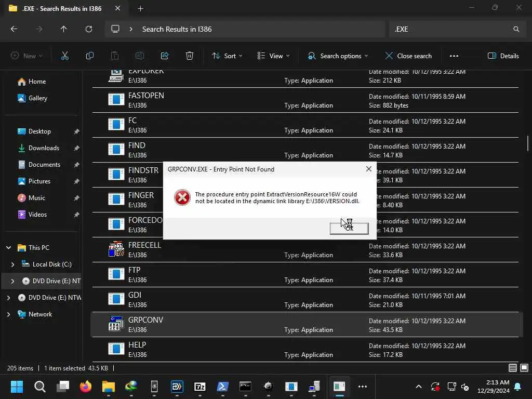532x399 pixels.
Task: Open the See more ellipsis menu
Action: pyautogui.click(x=454, y=56)
